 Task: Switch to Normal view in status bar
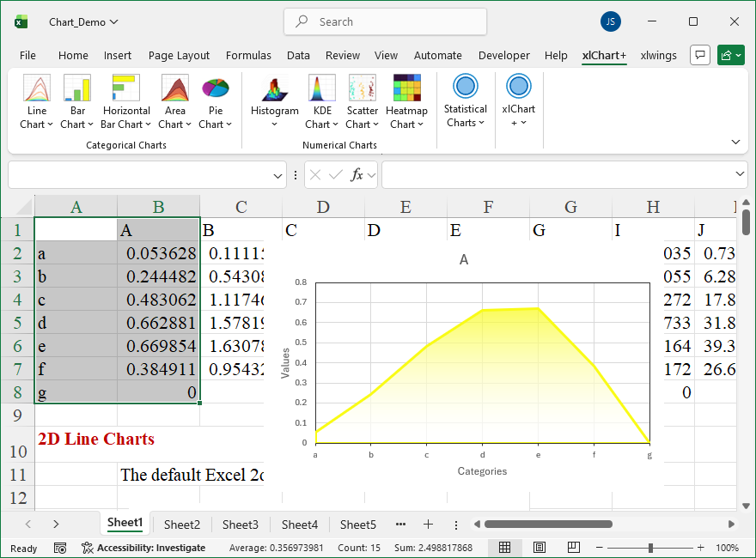505,548
